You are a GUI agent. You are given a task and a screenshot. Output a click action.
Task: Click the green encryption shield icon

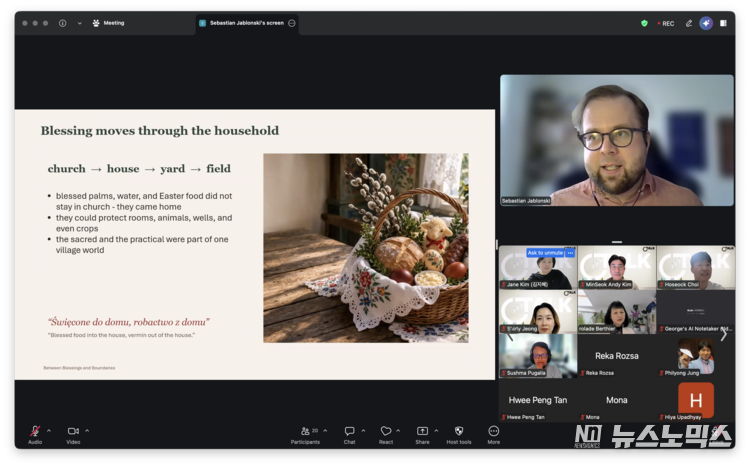(644, 23)
